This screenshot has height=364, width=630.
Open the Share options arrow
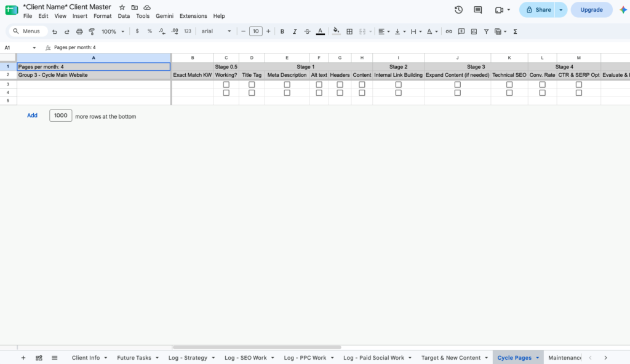point(561,10)
